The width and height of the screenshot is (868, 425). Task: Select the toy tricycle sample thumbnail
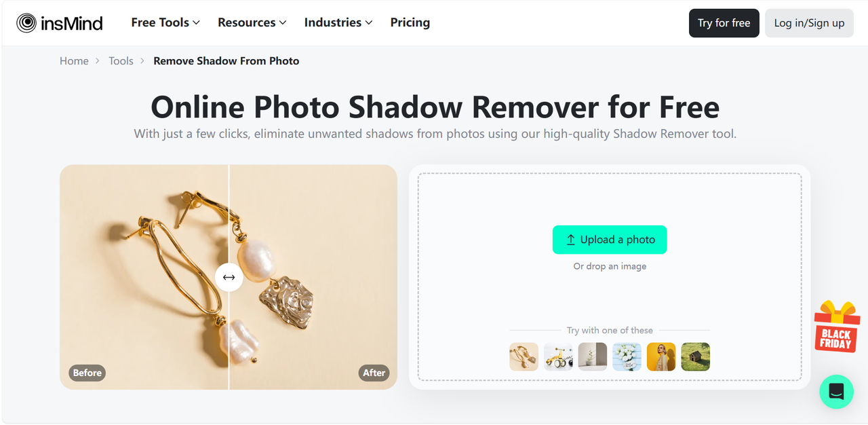pyautogui.click(x=558, y=356)
